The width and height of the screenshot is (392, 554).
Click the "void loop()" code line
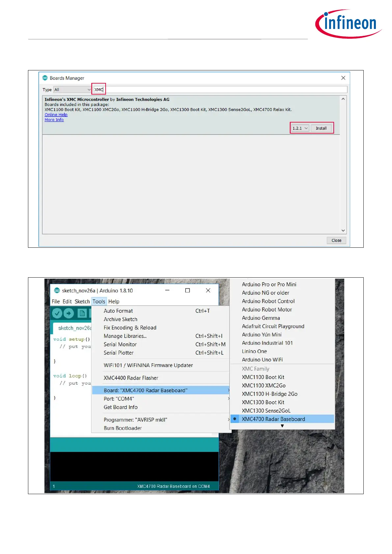tap(70, 376)
